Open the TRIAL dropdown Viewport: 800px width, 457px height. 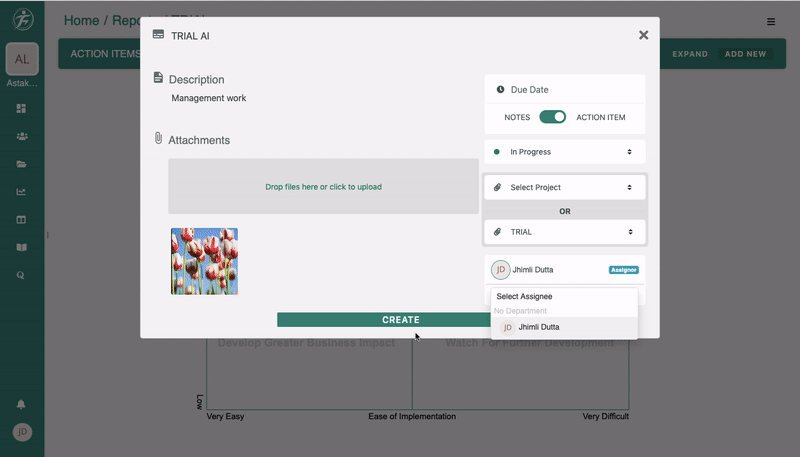[x=565, y=232]
